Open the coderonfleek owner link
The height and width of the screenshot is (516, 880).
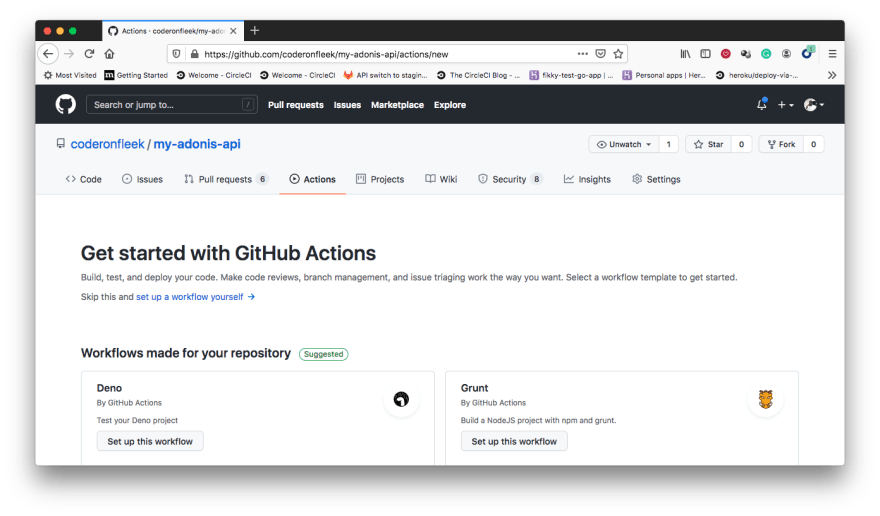click(x=107, y=144)
